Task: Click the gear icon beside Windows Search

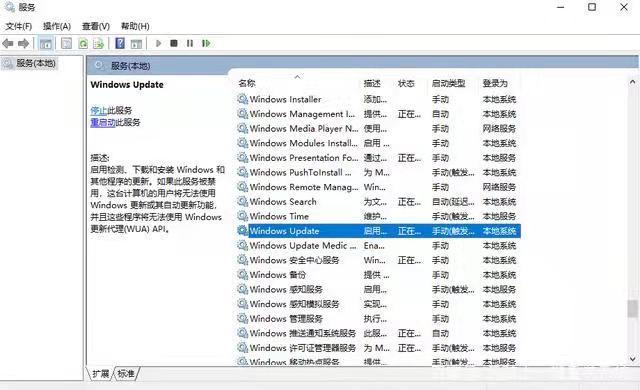Action: pos(242,202)
